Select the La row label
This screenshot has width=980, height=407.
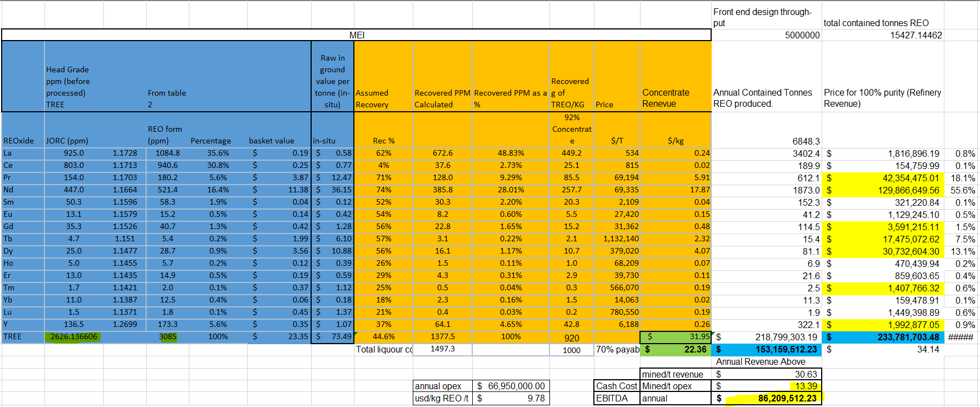[23, 153]
